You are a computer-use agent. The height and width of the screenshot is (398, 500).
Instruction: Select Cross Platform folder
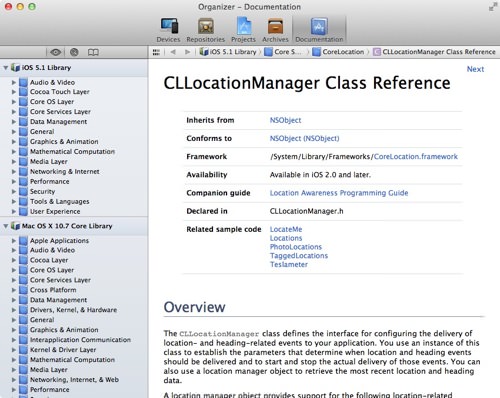tap(53, 290)
